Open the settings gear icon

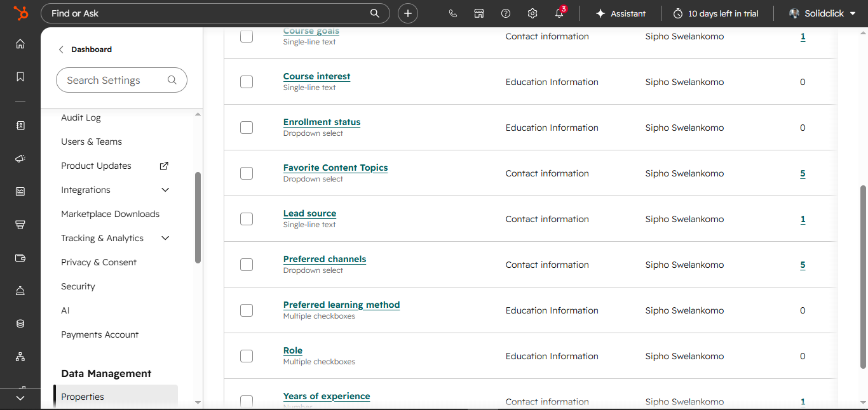coord(532,13)
